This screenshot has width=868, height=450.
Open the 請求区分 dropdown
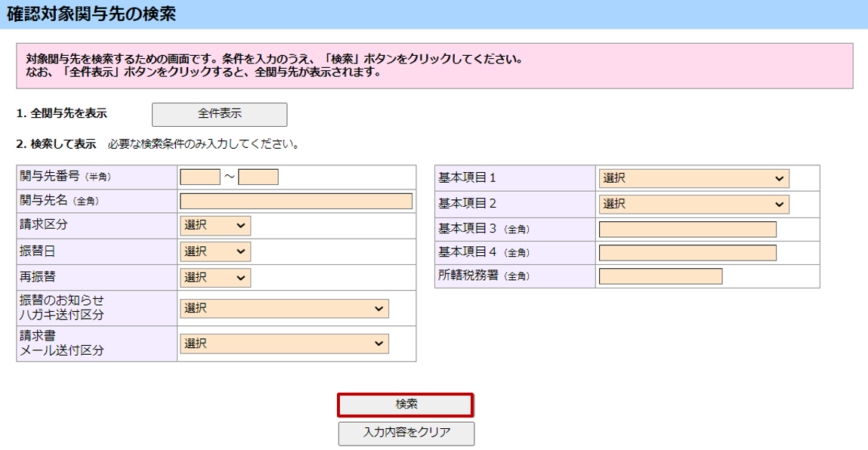tap(215, 226)
